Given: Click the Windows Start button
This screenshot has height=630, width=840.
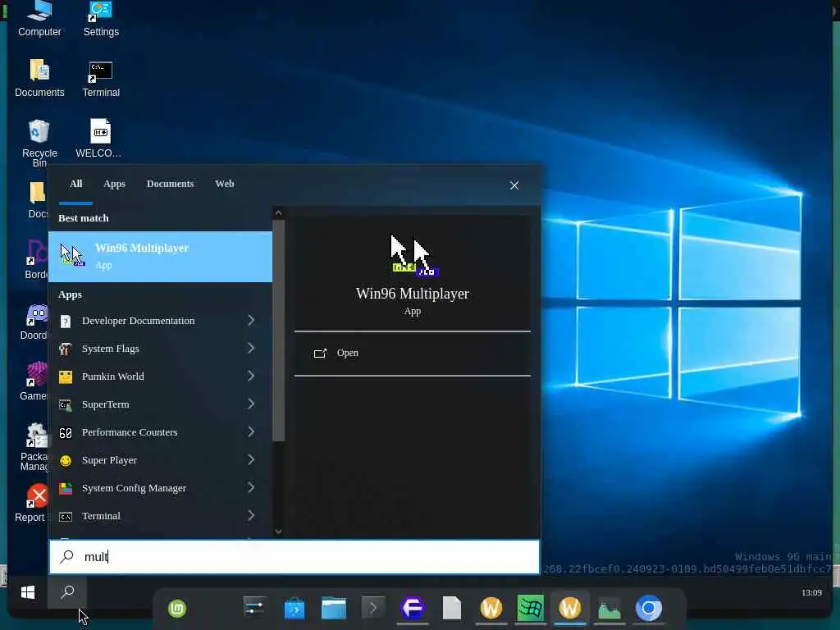Looking at the screenshot, I should coord(28,592).
